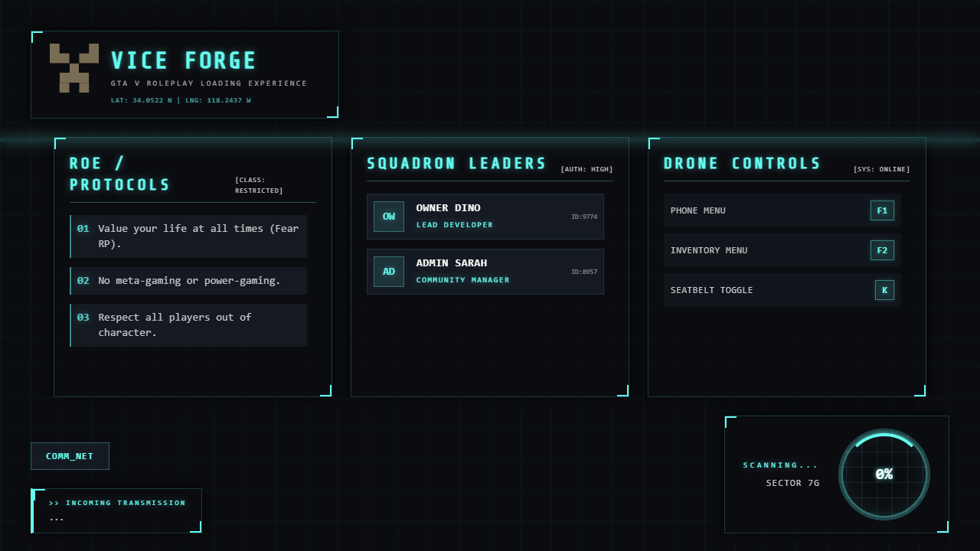The height and width of the screenshot is (551, 980).
Task: Click the Seatbelt Toggle control row
Action: point(782,290)
